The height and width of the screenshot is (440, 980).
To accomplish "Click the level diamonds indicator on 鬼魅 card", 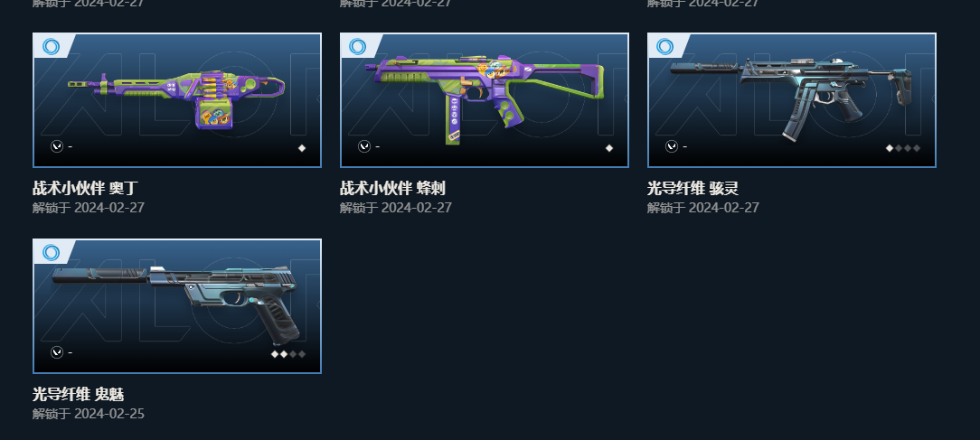I will coord(288,354).
